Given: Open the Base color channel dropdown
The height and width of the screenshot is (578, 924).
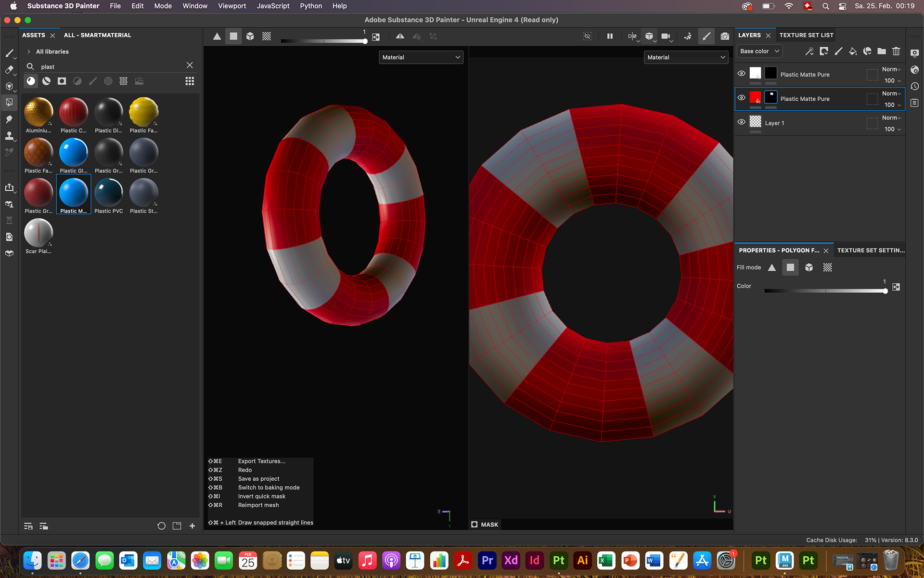Looking at the screenshot, I should pyautogui.click(x=759, y=51).
